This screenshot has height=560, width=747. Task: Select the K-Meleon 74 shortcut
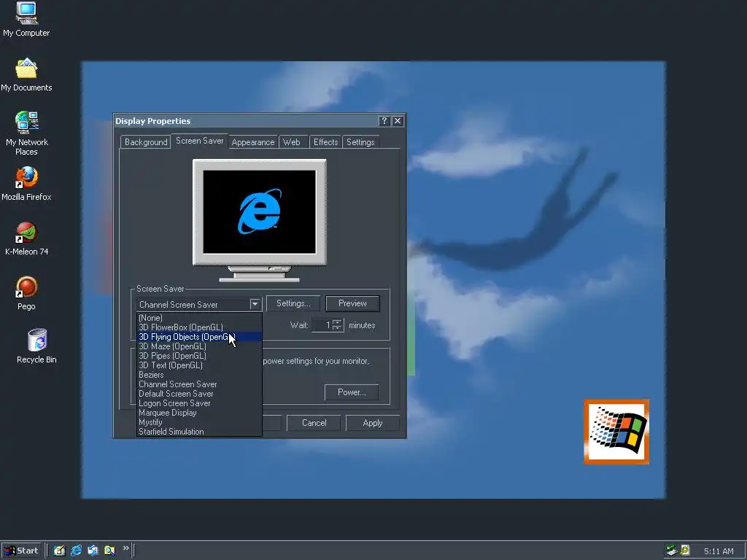[x=27, y=238]
